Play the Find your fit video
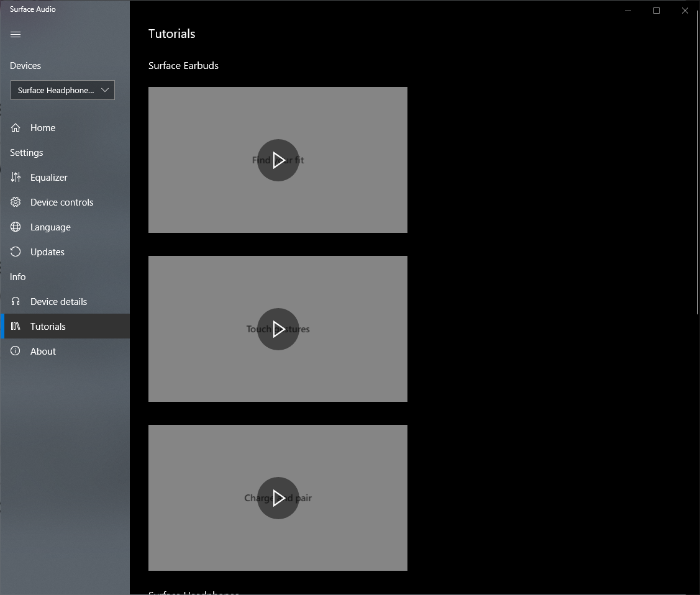 pos(278,160)
